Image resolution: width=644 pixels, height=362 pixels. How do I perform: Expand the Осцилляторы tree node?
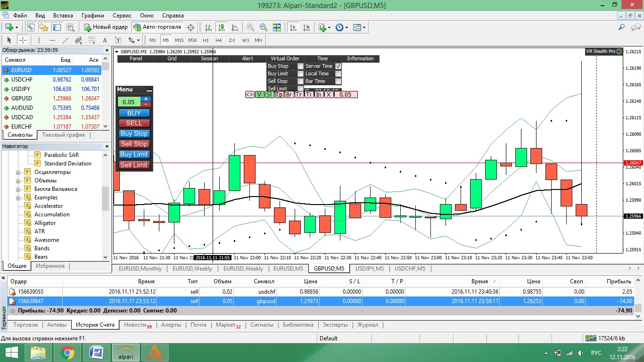click(18, 172)
